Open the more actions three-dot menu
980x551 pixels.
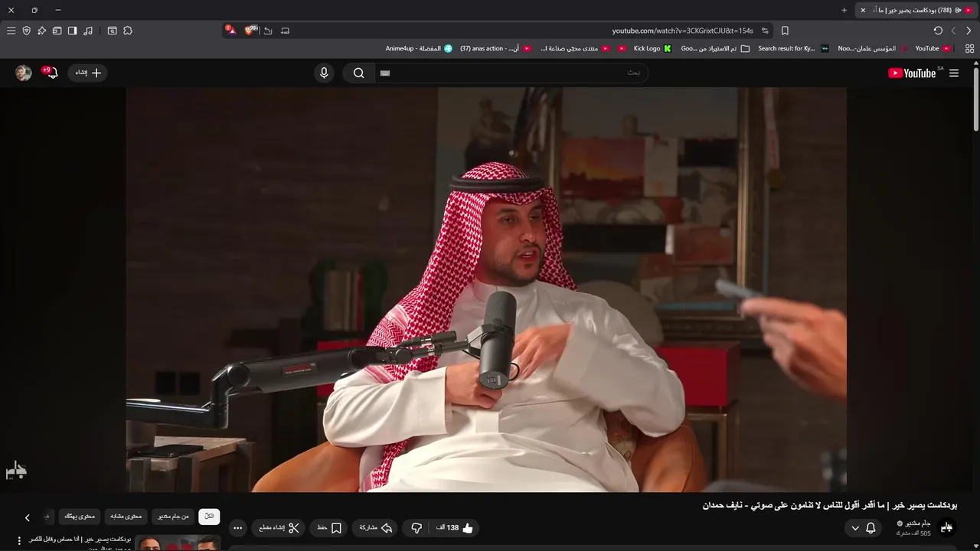[x=237, y=528]
